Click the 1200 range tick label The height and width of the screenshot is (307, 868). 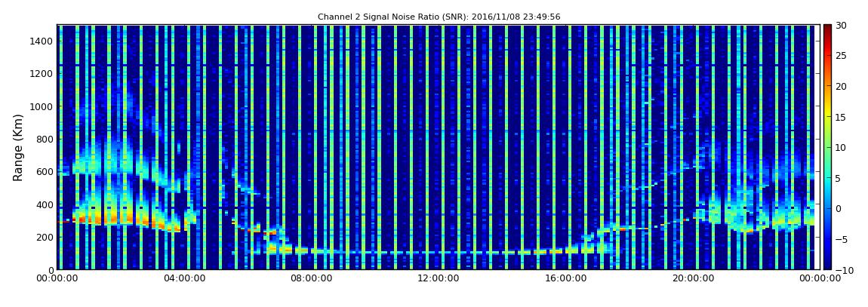tap(42, 74)
